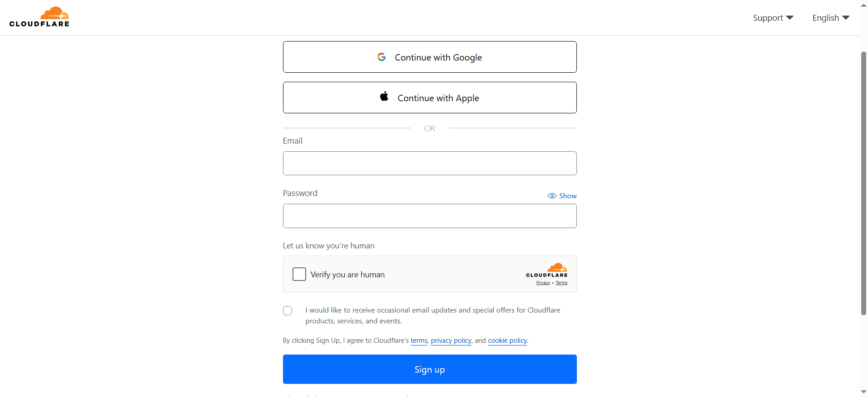Click the eye icon next to Show
868x397 pixels.
click(552, 196)
